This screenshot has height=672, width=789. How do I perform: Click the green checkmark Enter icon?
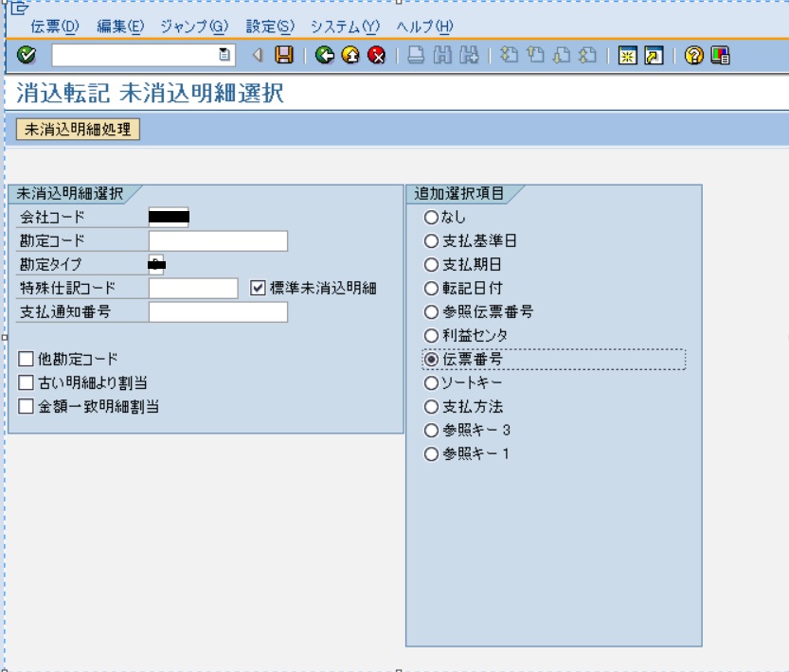[27, 55]
